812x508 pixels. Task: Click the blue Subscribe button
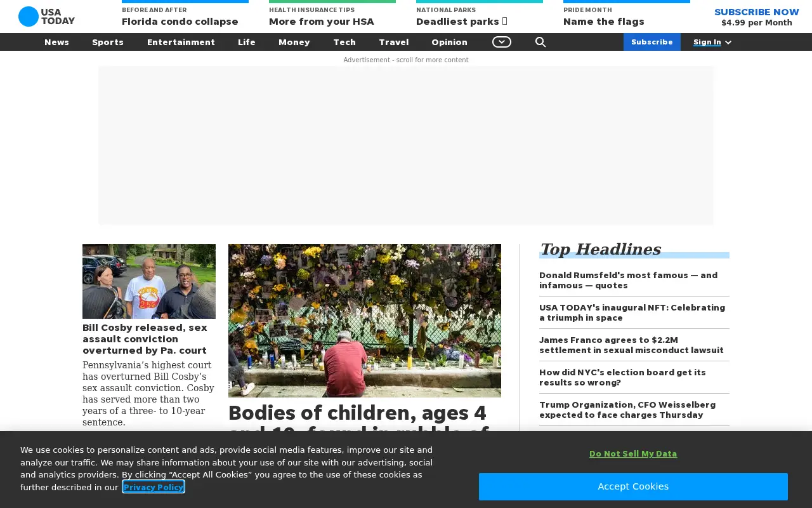[652, 42]
